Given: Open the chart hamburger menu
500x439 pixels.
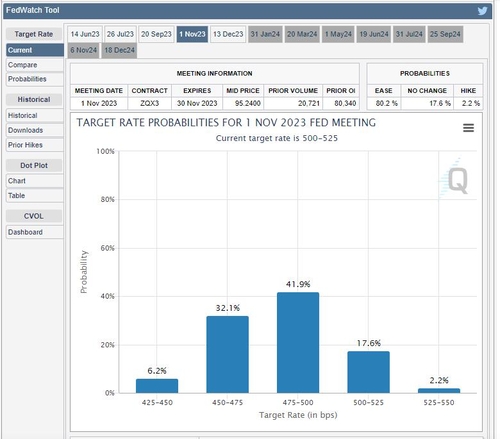Looking at the screenshot, I should click(468, 128).
